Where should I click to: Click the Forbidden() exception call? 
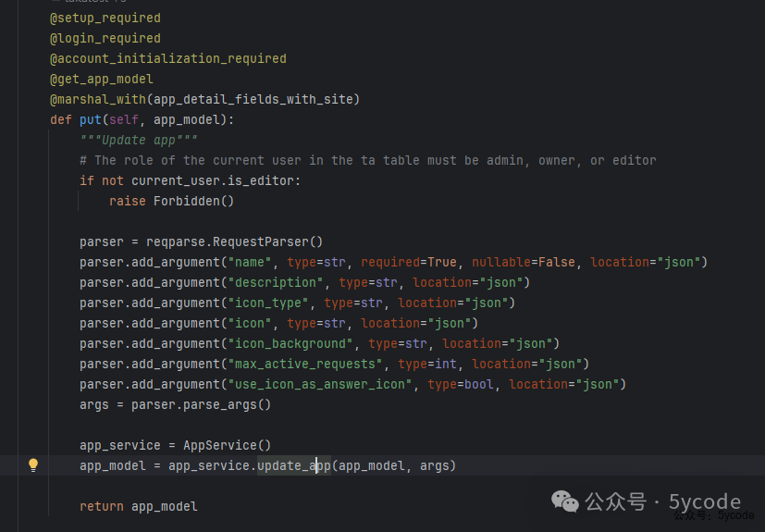(x=193, y=201)
